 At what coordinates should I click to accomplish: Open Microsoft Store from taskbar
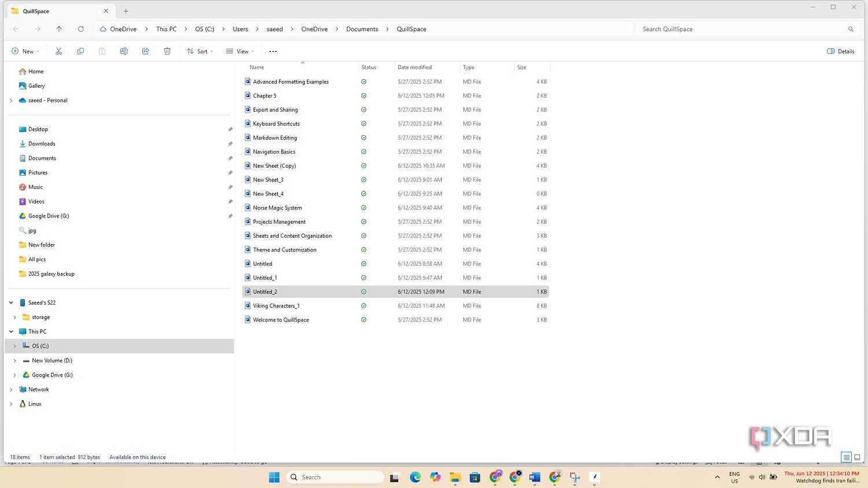pyautogui.click(x=475, y=477)
